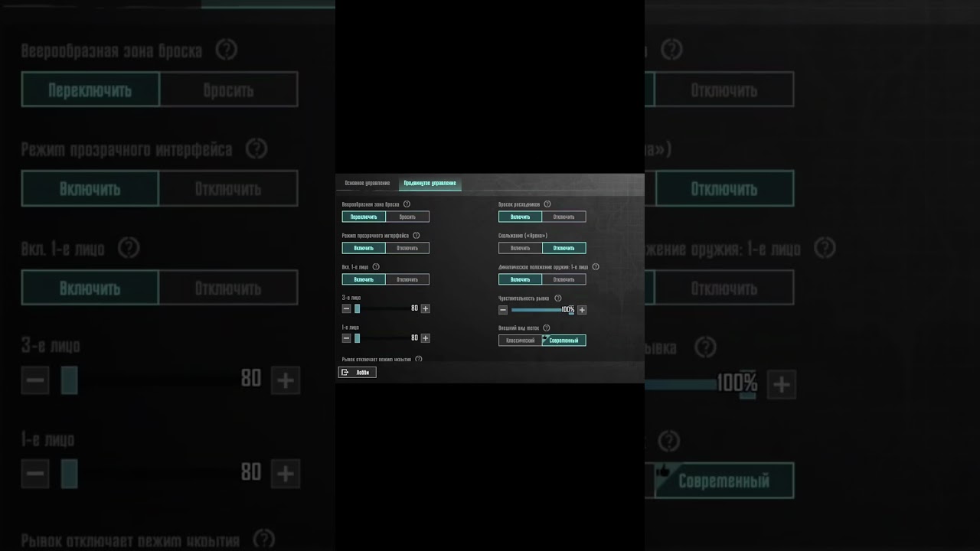Pick Классический marker appearance
The width and height of the screenshot is (980, 551).
coord(521,341)
